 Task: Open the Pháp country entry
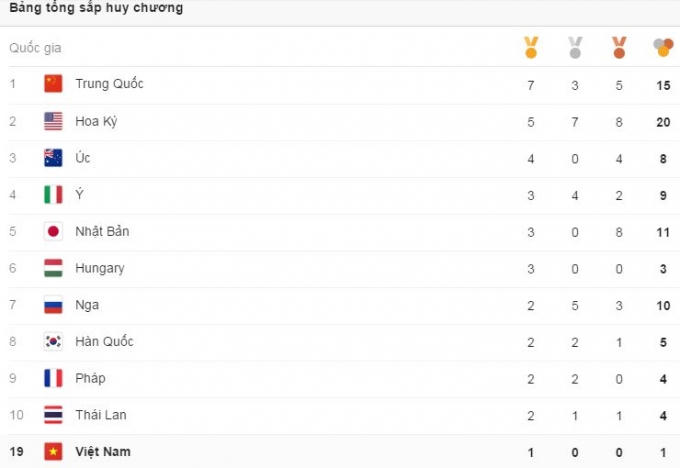(x=90, y=378)
